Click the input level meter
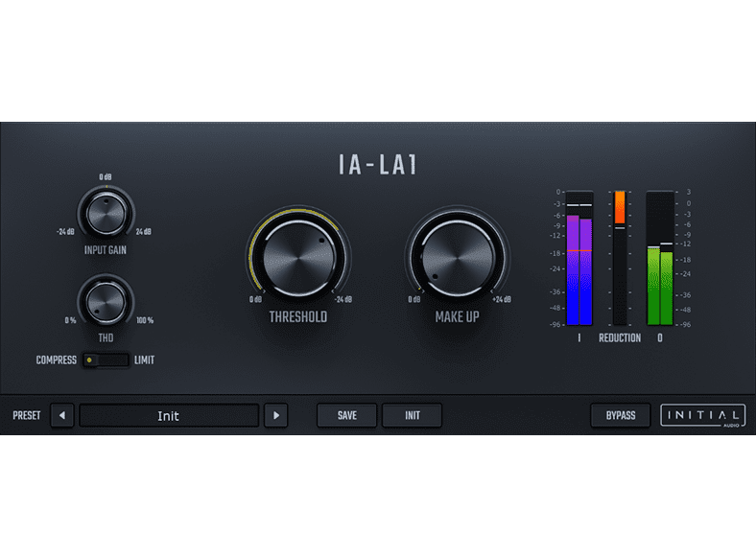This screenshot has height=557, width=756. tap(579, 258)
